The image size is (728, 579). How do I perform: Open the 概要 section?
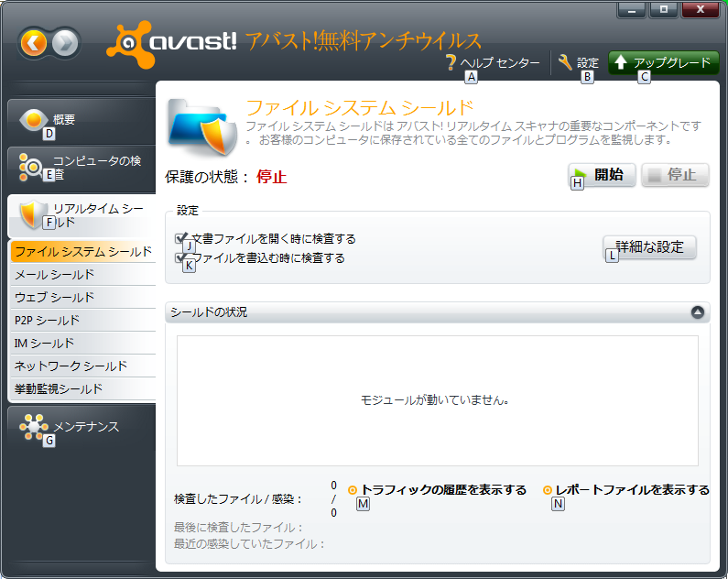81,121
